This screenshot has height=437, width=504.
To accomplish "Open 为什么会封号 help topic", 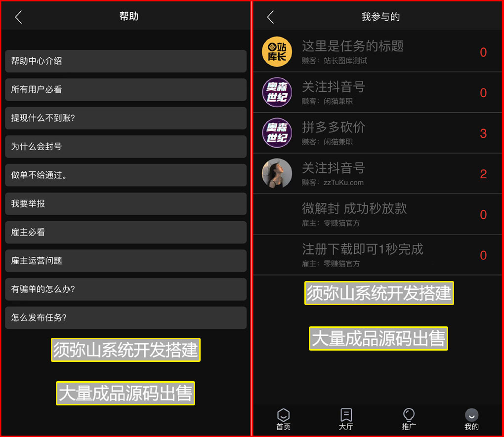I will (126, 147).
